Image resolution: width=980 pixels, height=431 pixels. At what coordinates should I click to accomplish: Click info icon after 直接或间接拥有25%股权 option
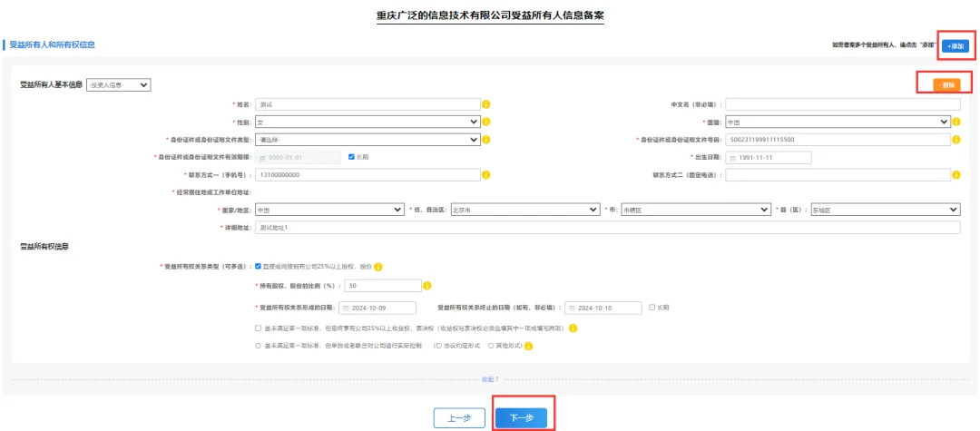(378, 267)
